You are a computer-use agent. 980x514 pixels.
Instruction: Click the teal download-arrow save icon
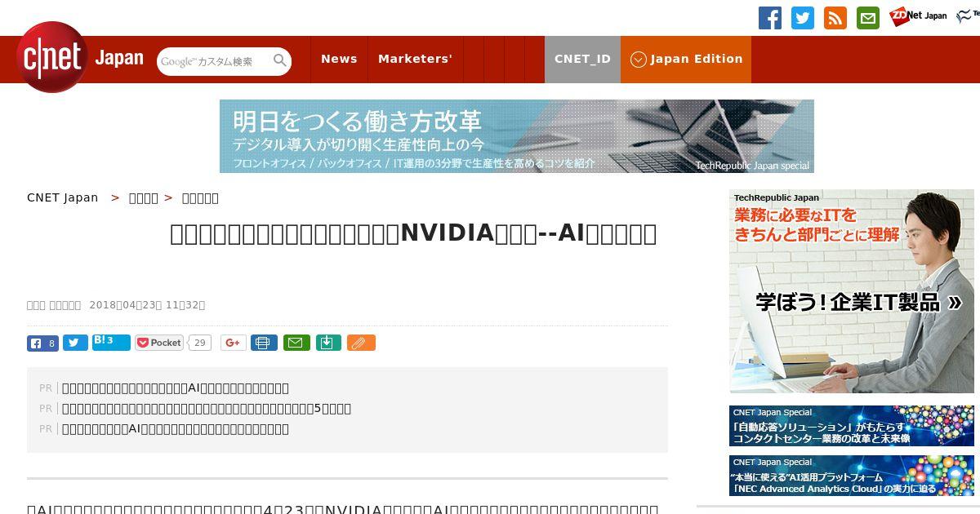(x=327, y=343)
